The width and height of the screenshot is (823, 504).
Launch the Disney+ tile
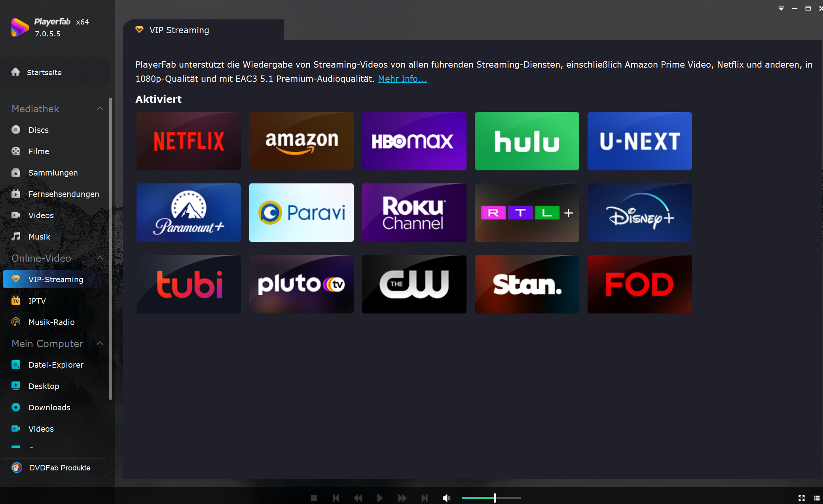pos(640,213)
